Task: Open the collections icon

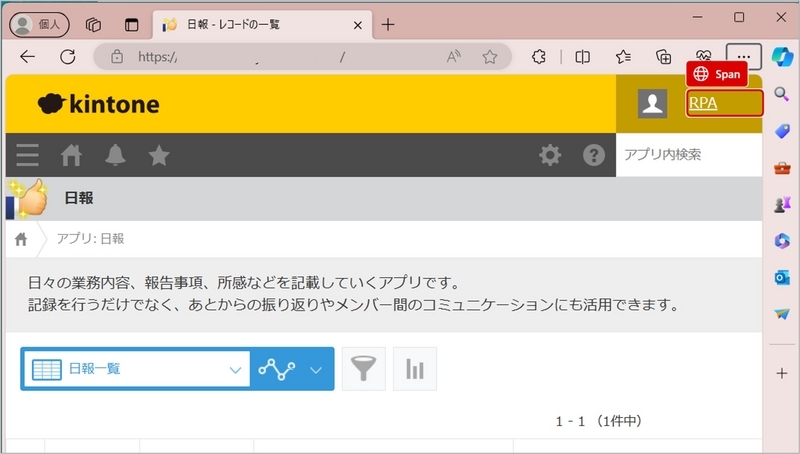Action: tap(663, 57)
